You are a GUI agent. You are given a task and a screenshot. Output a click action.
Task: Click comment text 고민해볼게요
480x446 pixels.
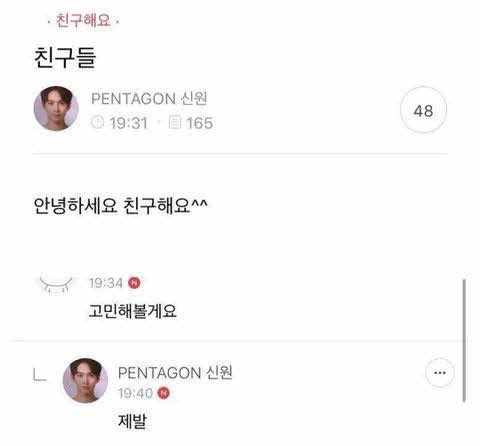point(133,311)
